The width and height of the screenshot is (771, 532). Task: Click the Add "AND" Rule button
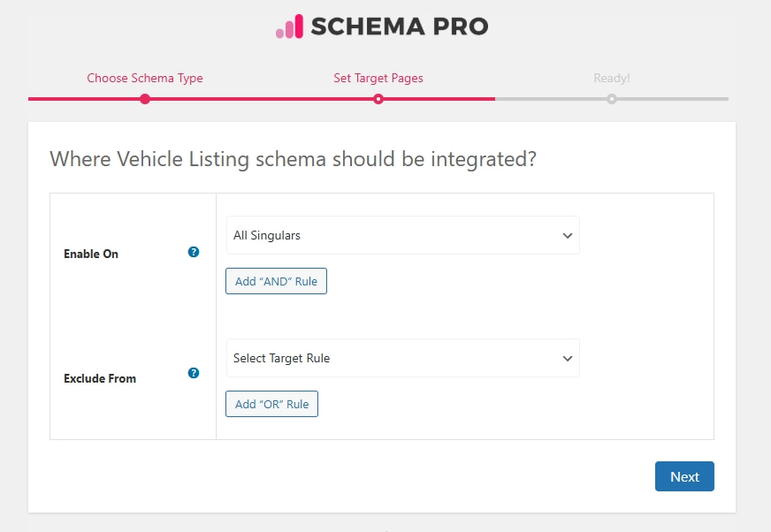(276, 280)
